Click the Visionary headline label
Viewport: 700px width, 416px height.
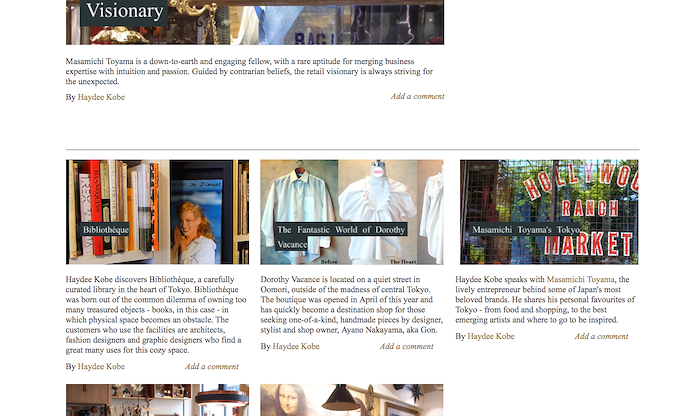(125, 11)
